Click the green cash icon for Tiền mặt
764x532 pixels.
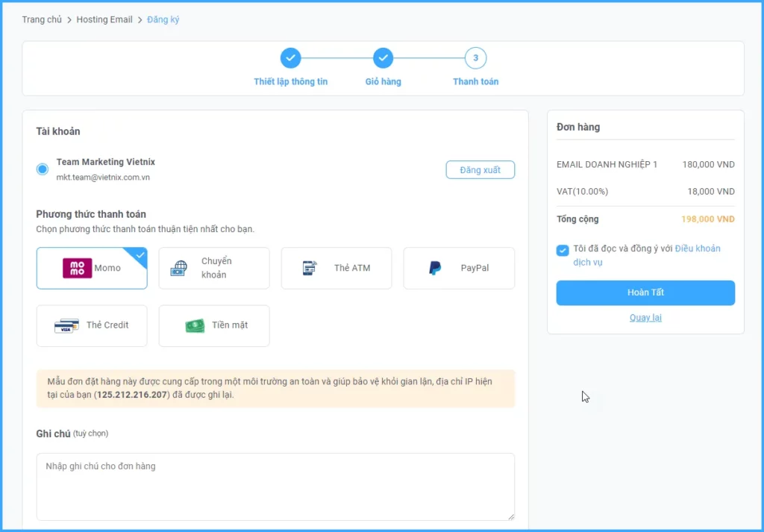[195, 326]
